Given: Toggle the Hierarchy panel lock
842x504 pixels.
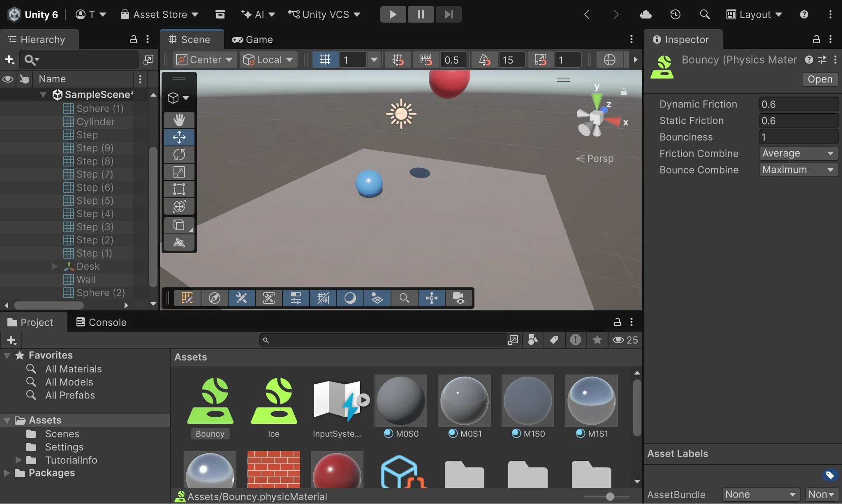Looking at the screenshot, I should coord(133,39).
